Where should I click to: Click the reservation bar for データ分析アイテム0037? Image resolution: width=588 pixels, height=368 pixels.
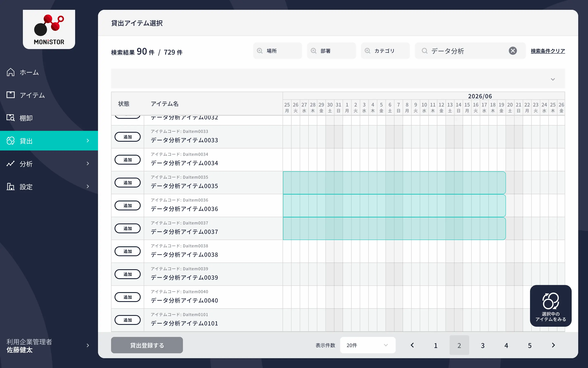pyautogui.click(x=394, y=228)
